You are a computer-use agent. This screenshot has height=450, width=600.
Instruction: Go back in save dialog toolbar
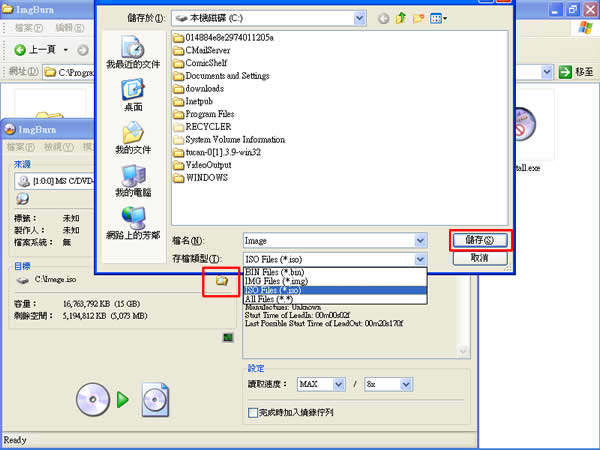(383, 18)
